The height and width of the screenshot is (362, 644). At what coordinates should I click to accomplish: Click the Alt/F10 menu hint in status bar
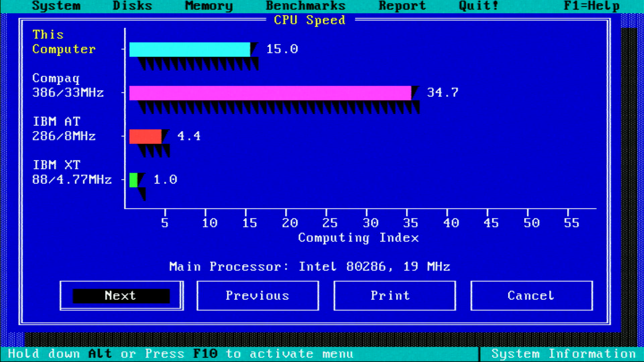point(181,354)
